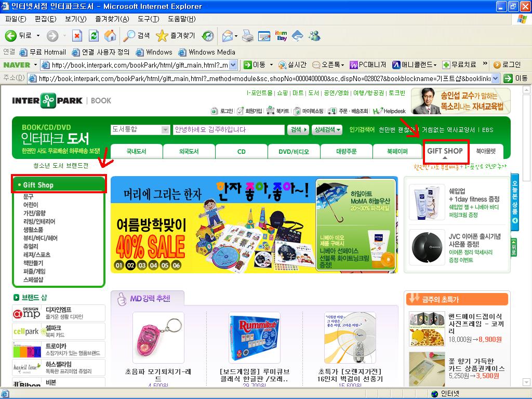The height and width of the screenshot is (399, 532).
Task: Open 북카트 shopping cart
Action: (278, 111)
